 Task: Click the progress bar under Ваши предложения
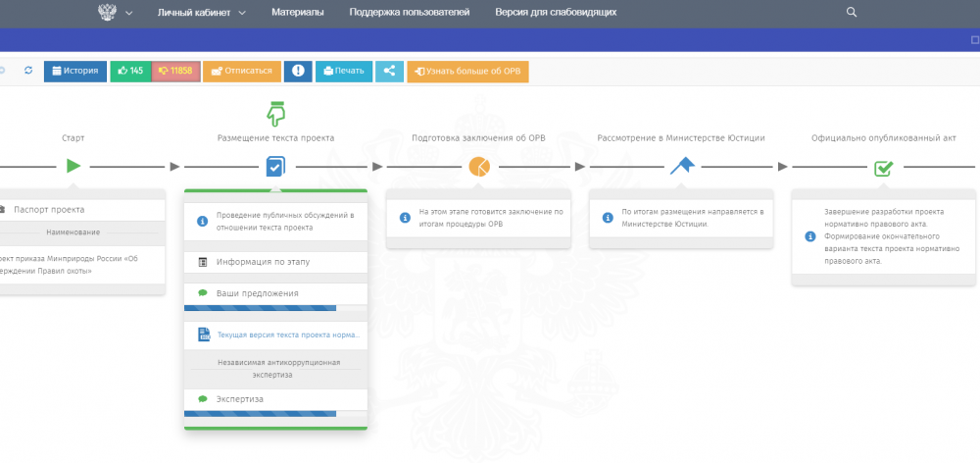point(260,308)
